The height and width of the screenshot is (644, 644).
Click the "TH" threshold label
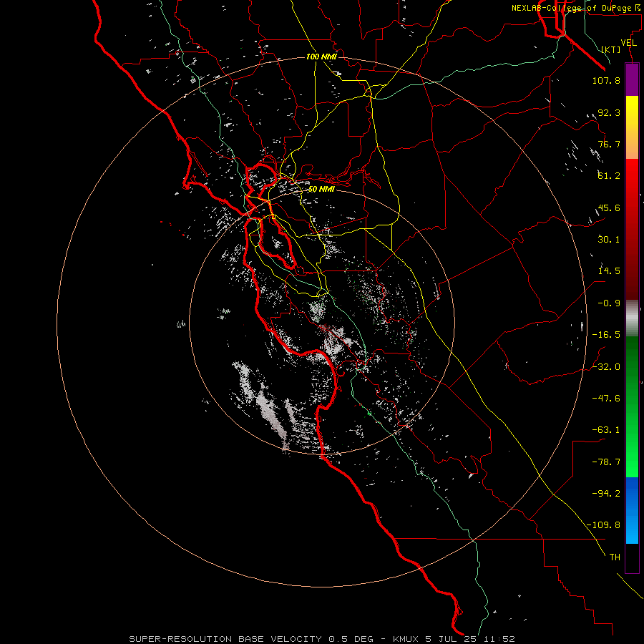pos(615,557)
